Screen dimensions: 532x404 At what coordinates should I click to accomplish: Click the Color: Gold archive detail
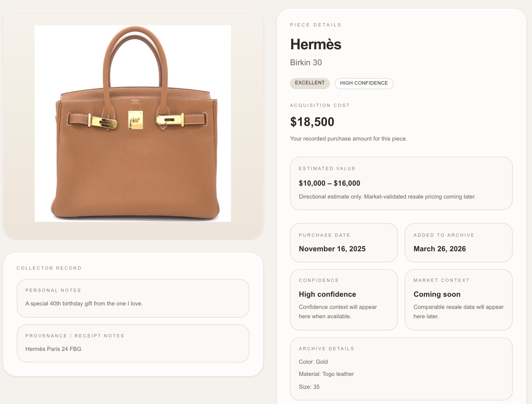click(313, 362)
